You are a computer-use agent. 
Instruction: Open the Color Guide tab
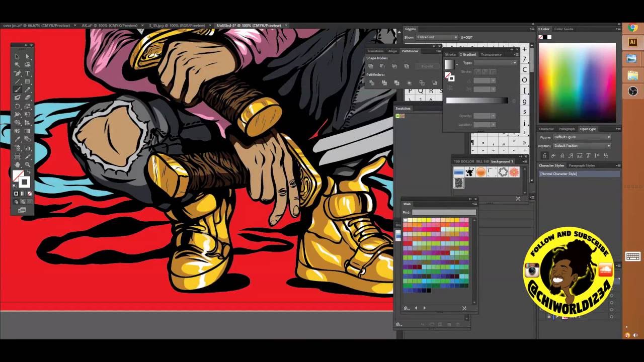(x=564, y=29)
